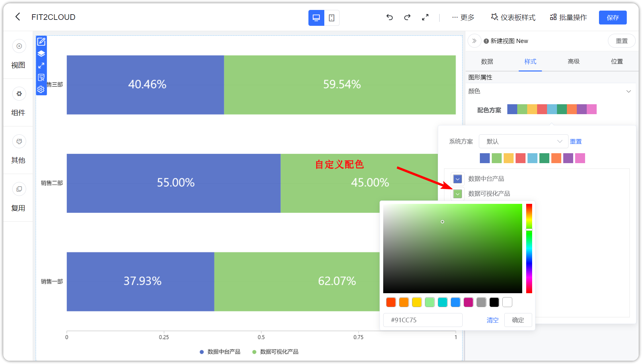642x364 pixels.
Task: Click the 销售二部 axis label
Action: point(52,183)
